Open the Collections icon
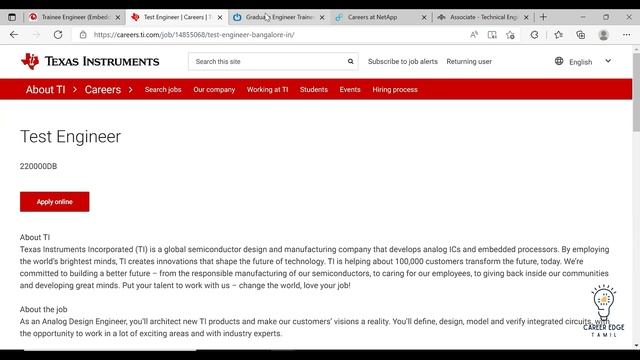 click(580, 35)
